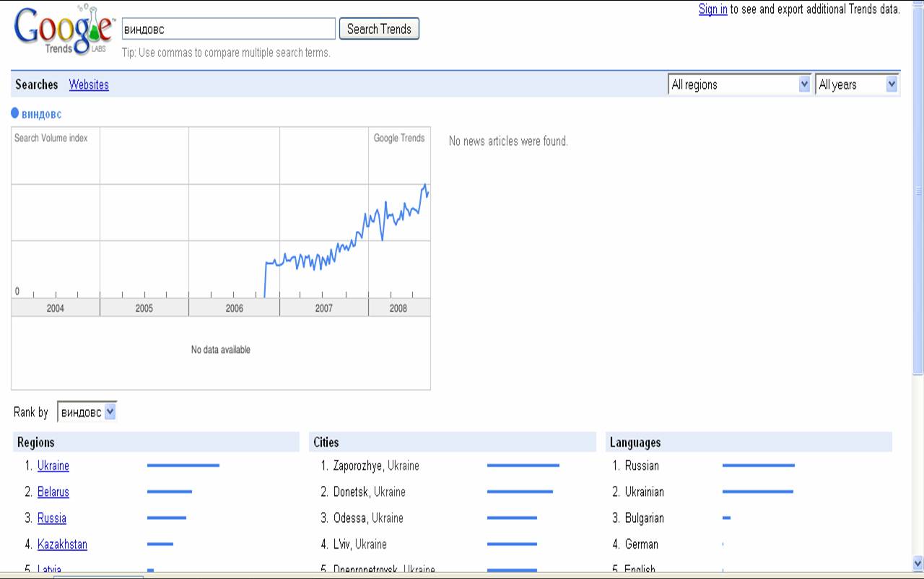The height and width of the screenshot is (579, 924).
Task: Open the Russia region link
Action: coord(52,518)
